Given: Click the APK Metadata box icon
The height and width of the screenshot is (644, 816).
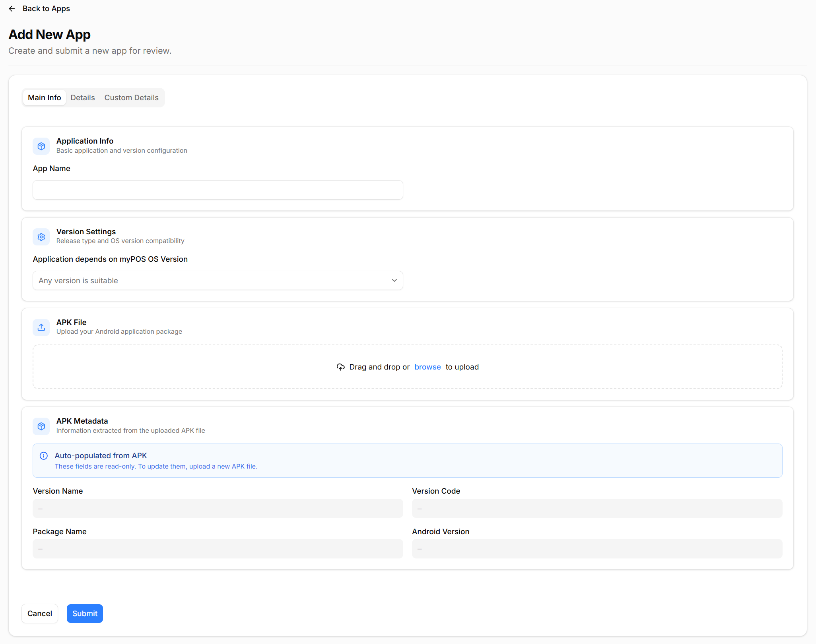Looking at the screenshot, I should 41,426.
